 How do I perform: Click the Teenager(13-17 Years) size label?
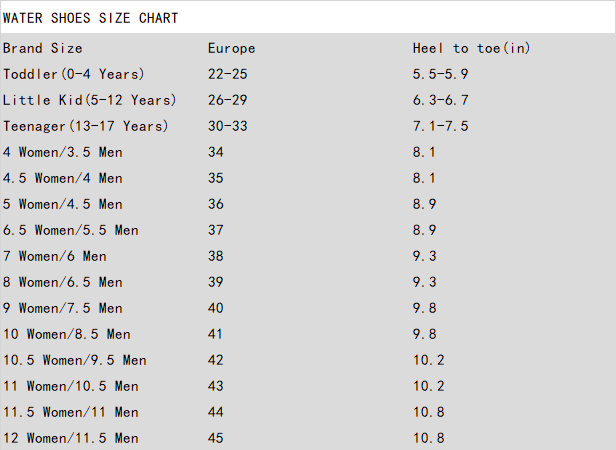[x=86, y=126]
